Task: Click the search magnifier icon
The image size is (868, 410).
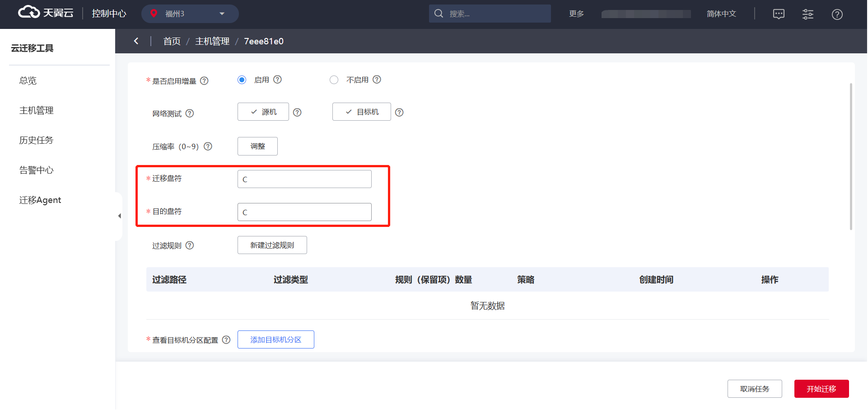Action: (439, 14)
